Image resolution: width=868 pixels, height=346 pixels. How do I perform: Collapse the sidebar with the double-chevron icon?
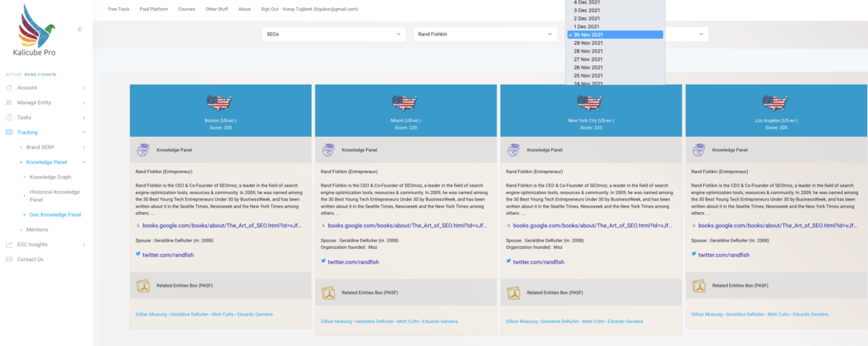pyautogui.click(x=80, y=30)
